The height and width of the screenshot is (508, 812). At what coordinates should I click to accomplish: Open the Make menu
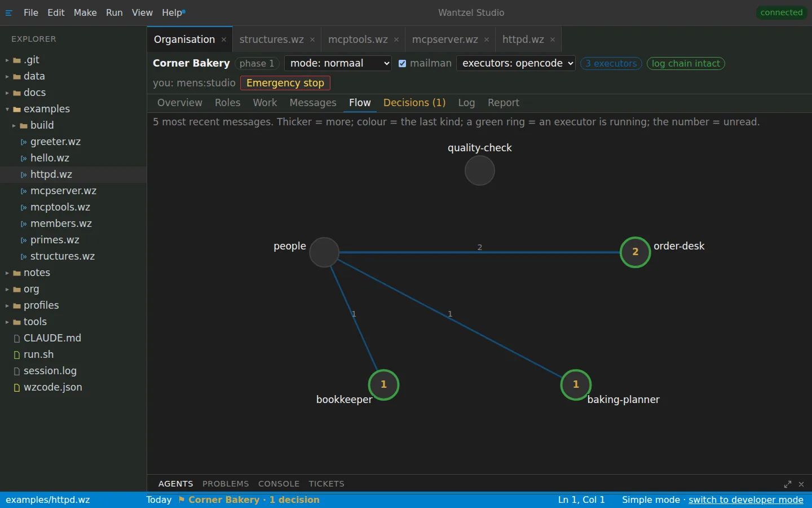coord(85,12)
